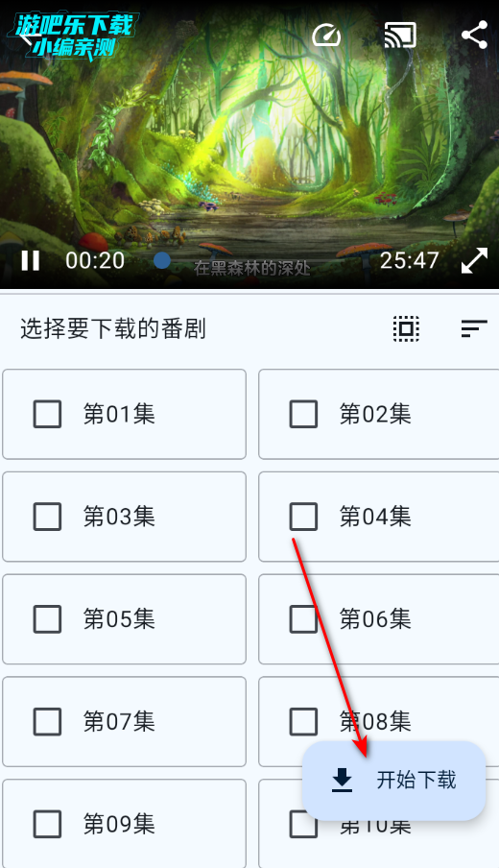The width and height of the screenshot is (499, 868).
Task: Tick the 第04集 checkbox
Action: tap(303, 517)
